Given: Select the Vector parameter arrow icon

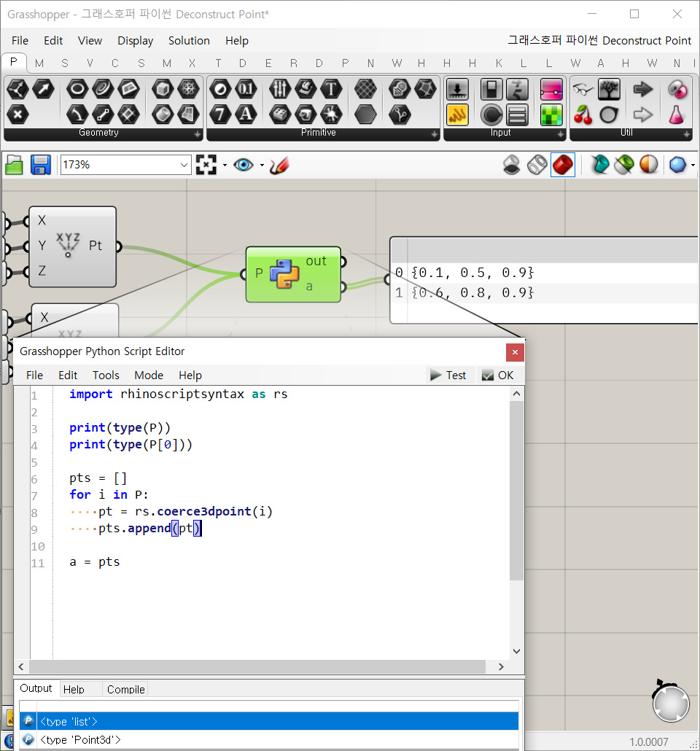Looking at the screenshot, I should click(43, 89).
